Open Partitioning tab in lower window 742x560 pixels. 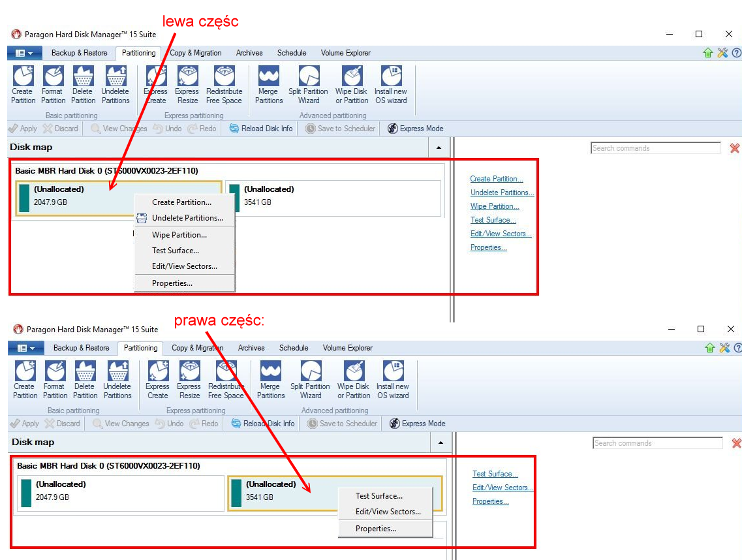click(140, 348)
